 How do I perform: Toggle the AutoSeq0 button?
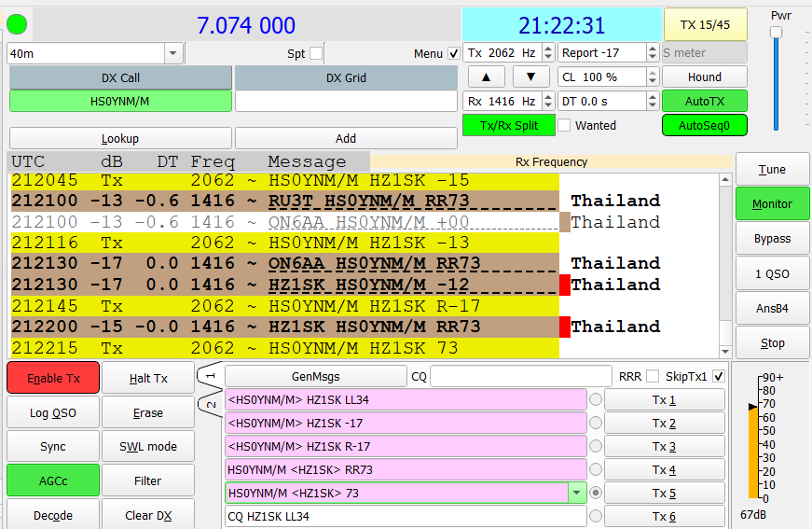(x=704, y=125)
